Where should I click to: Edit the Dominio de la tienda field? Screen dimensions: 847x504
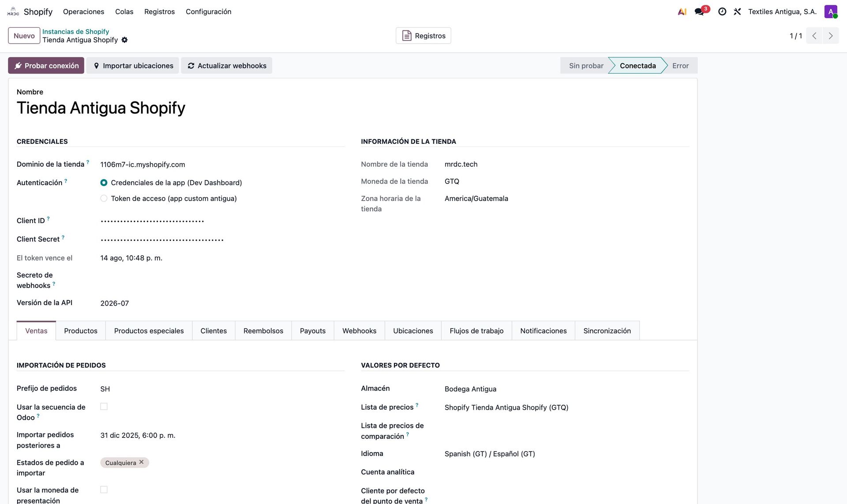(222, 164)
